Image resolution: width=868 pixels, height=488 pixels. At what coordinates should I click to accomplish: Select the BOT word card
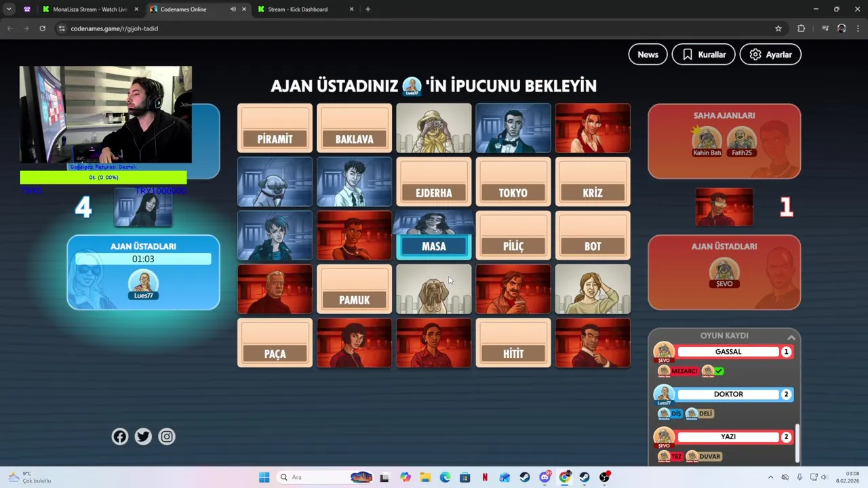click(592, 235)
